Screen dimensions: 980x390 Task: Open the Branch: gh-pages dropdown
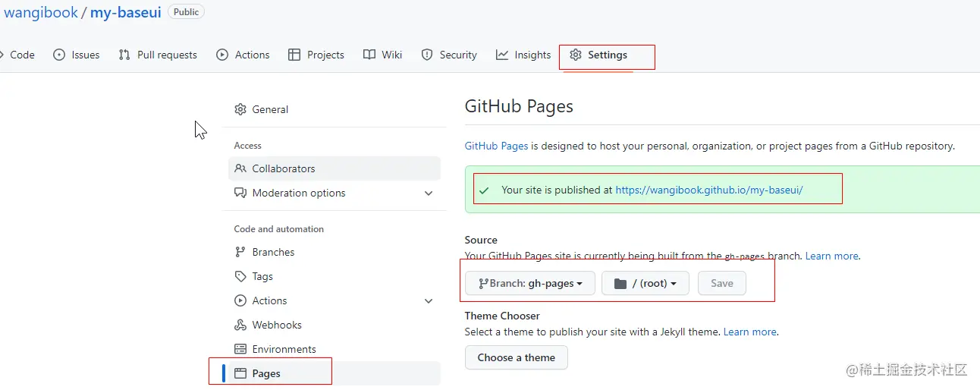click(530, 283)
